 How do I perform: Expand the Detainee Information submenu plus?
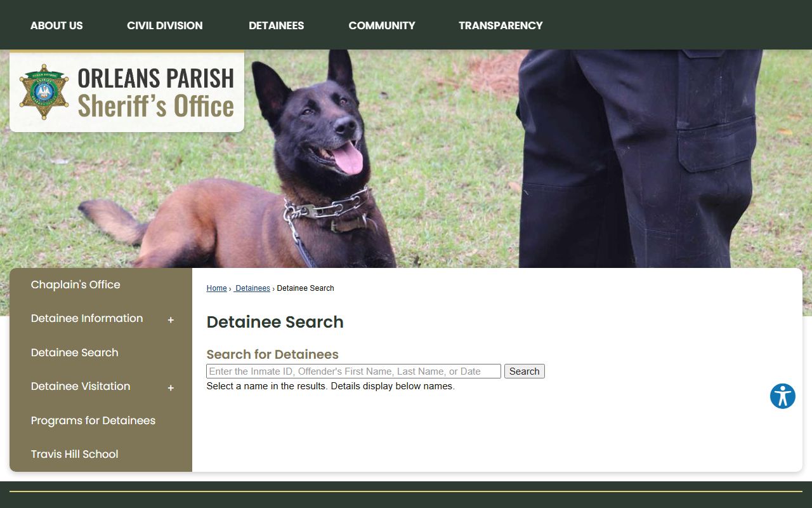click(171, 320)
